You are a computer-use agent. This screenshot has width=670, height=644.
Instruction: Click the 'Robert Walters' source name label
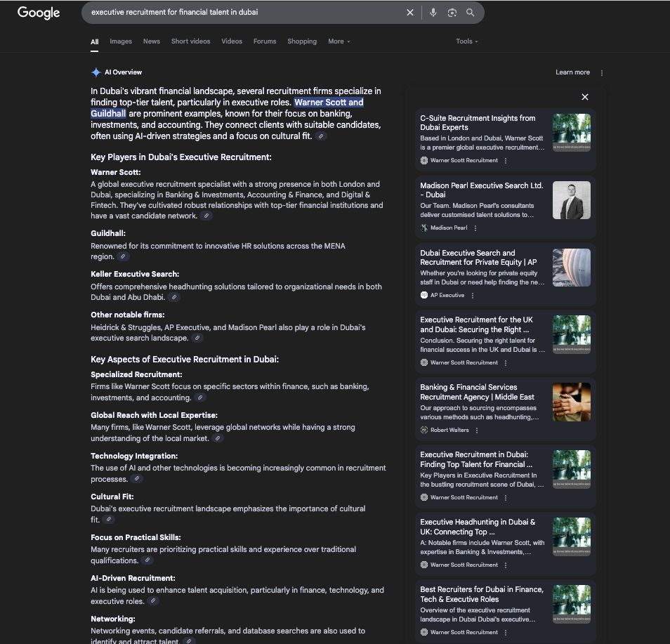[x=449, y=431]
